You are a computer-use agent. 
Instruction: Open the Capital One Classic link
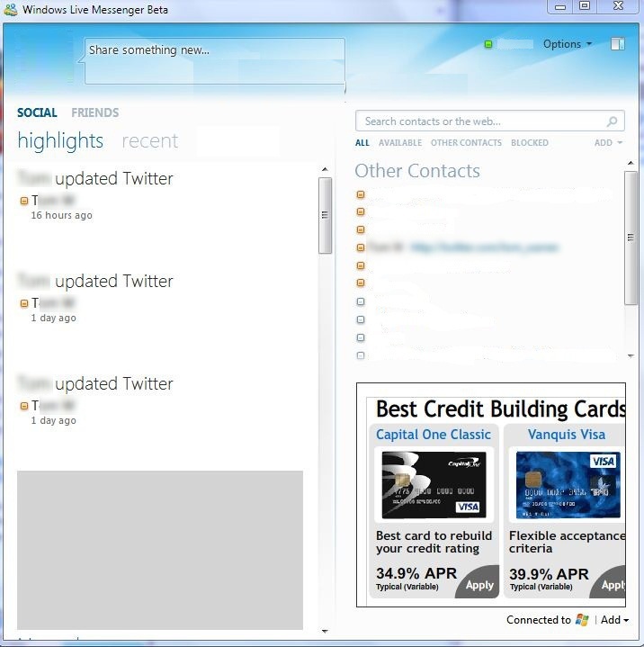click(434, 435)
